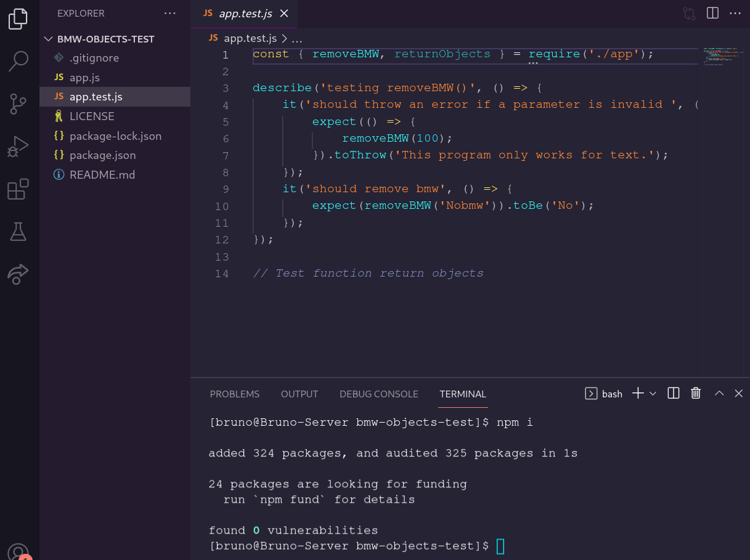Open the Explorer view in activity bar
750x560 pixels.
coord(18,18)
